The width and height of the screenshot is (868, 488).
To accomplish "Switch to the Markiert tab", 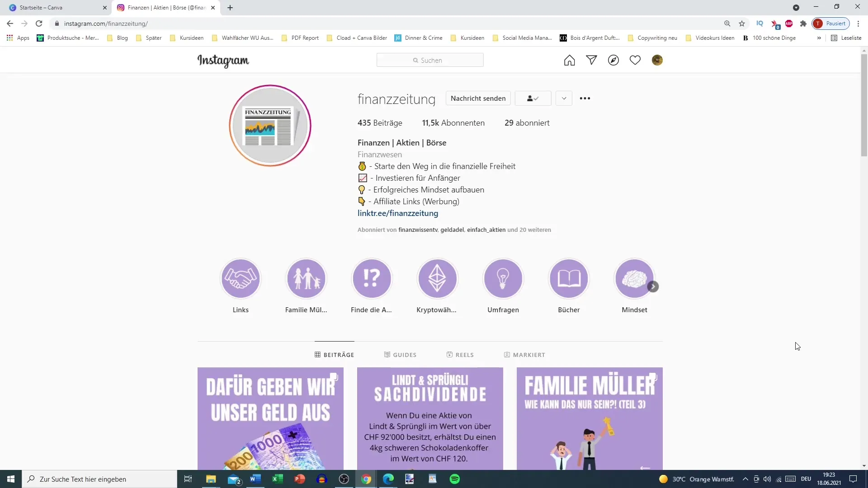I will tap(524, 355).
